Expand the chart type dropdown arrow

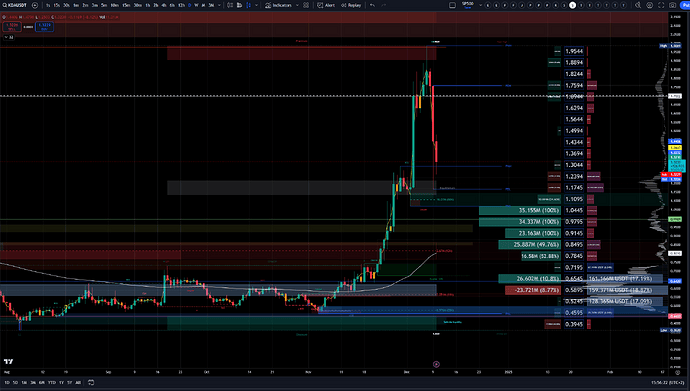(257, 5)
